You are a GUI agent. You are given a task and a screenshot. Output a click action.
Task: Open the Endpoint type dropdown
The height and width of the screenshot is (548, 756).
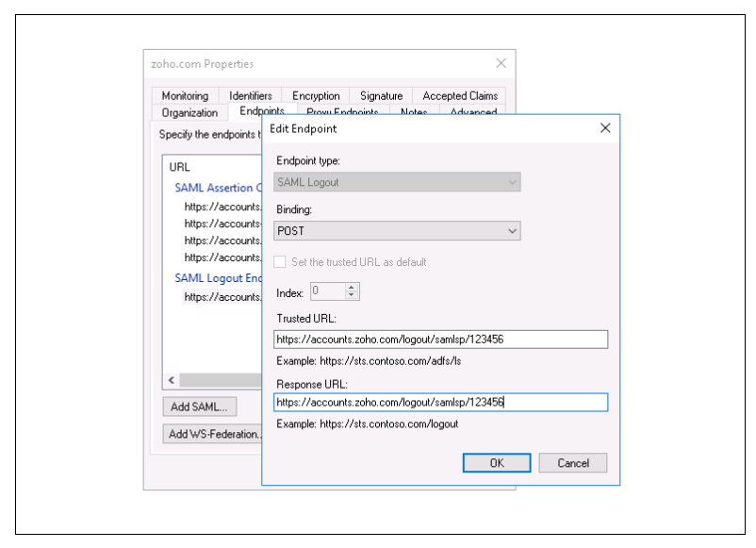click(398, 182)
